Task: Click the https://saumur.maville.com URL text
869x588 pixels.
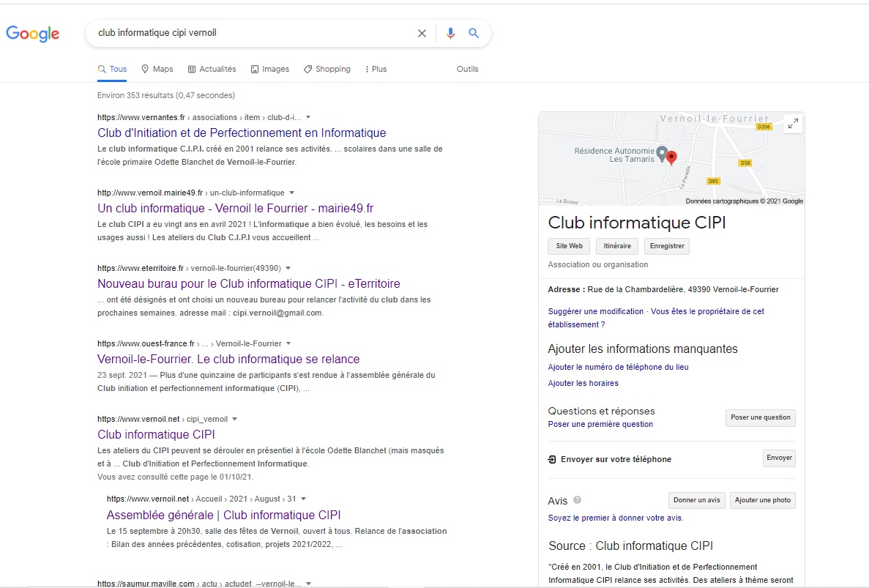Action: coord(146,584)
